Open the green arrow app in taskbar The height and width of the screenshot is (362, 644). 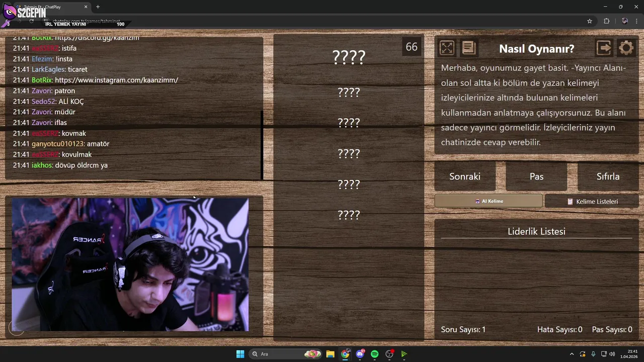point(404,354)
